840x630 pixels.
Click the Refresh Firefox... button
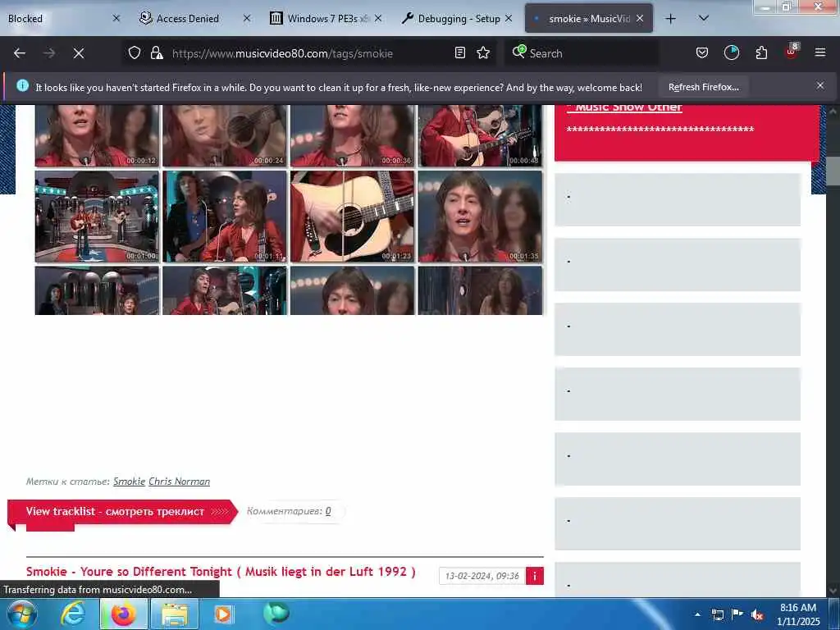[703, 87]
